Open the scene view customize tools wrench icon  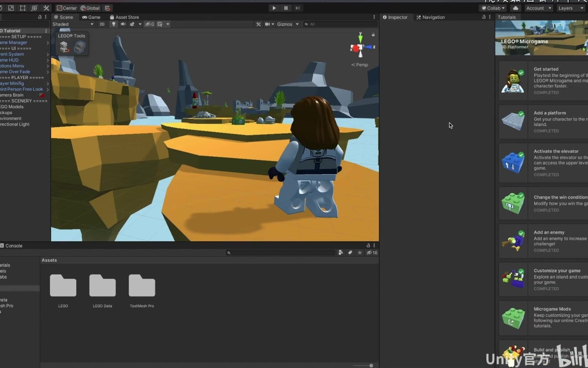pyautogui.click(x=259, y=24)
